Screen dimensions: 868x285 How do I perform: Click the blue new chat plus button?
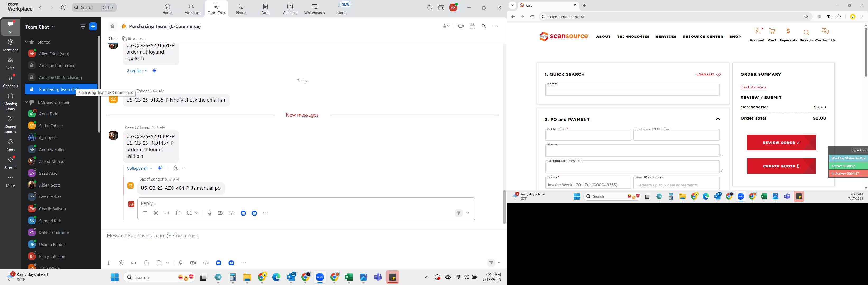(93, 27)
